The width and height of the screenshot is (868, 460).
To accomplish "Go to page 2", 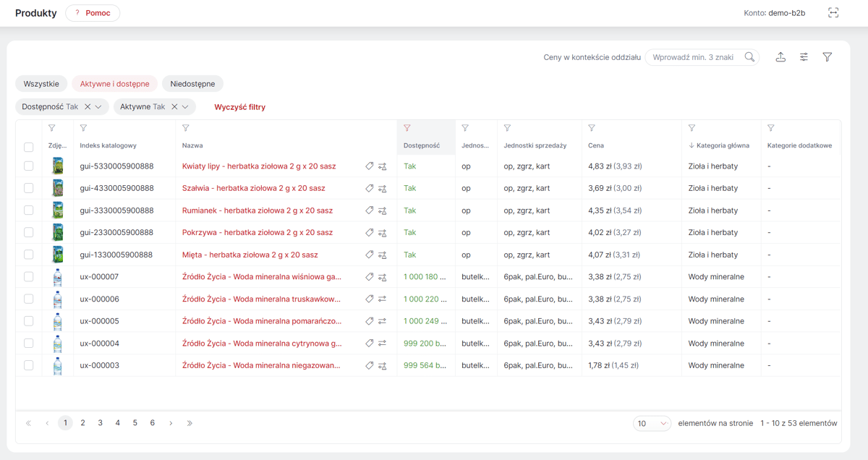I will [x=83, y=423].
